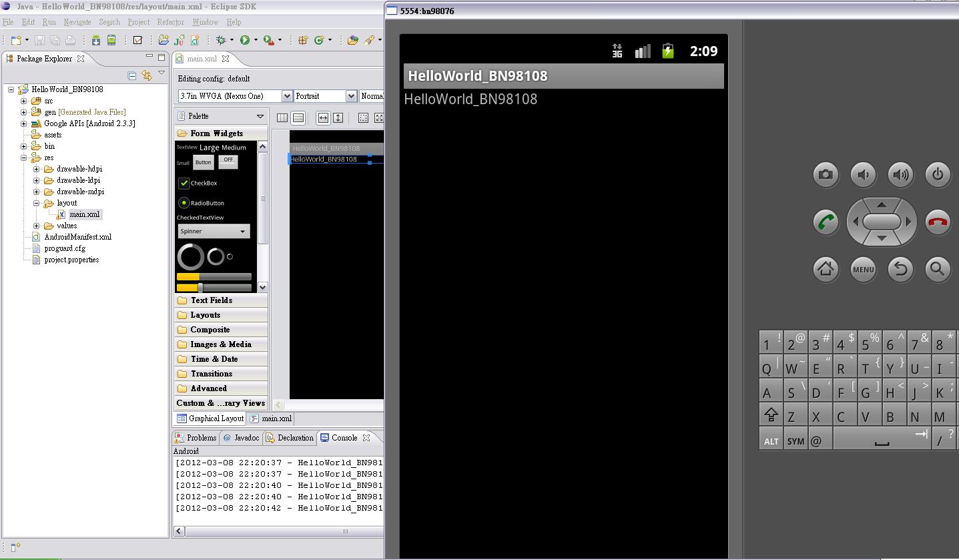Click the OFF toggle button widget
The width and height of the screenshot is (959, 560).
228,161
